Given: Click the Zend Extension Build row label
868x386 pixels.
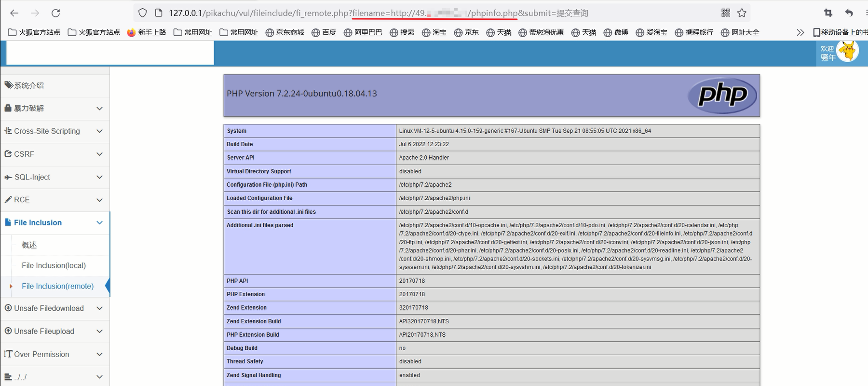Looking at the screenshot, I should (254, 321).
